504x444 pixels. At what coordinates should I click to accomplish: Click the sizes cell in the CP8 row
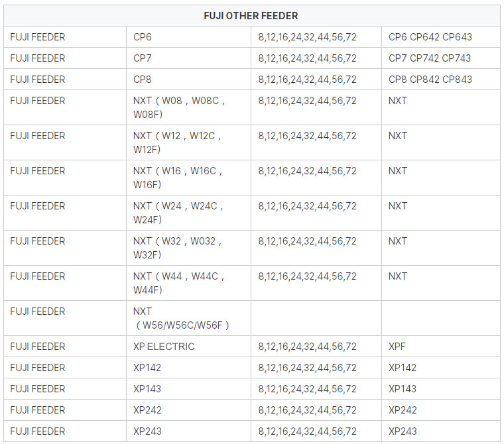(x=316, y=80)
